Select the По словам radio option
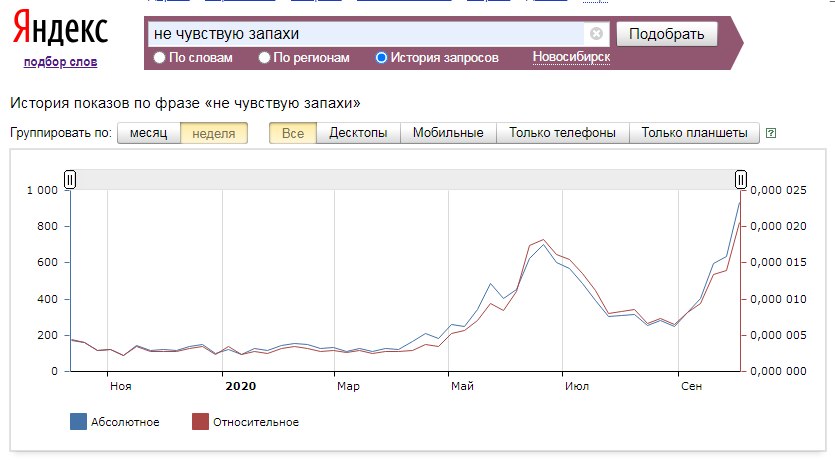 coord(159,58)
